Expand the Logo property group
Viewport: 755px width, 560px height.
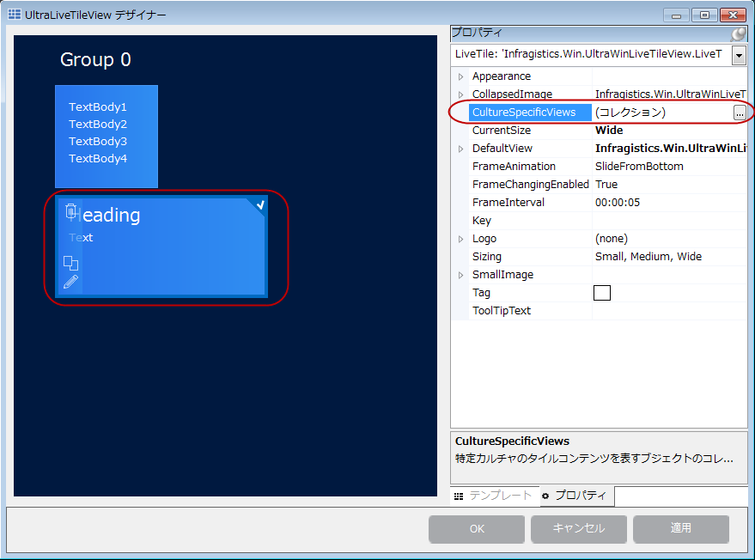(460, 238)
